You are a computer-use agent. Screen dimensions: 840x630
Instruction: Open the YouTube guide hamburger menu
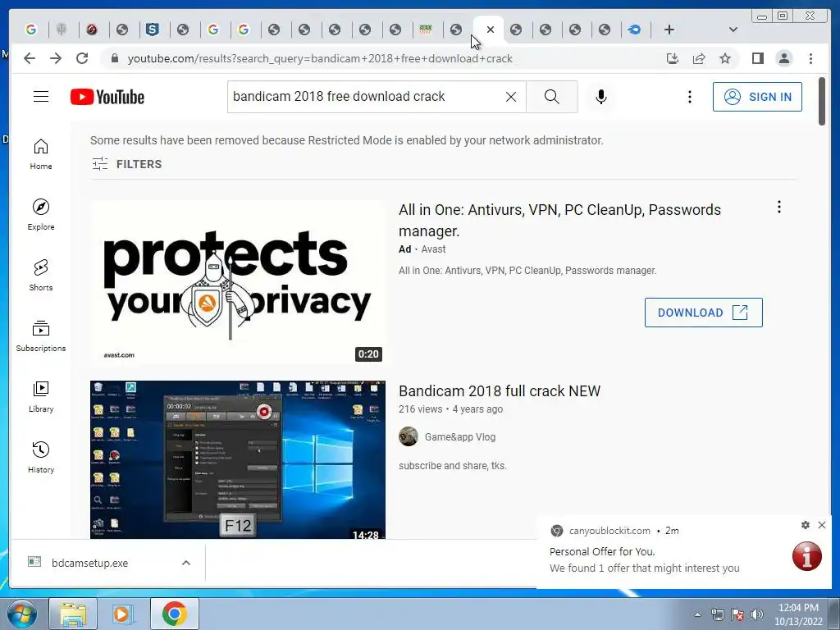click(41, 97)
